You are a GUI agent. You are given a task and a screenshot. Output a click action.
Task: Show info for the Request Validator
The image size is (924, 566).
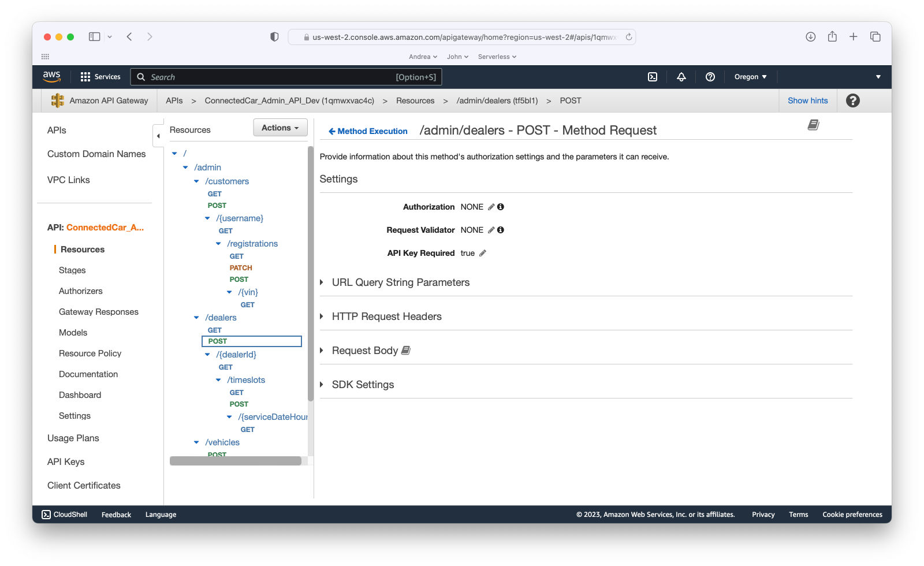click(x=501, y=230)
